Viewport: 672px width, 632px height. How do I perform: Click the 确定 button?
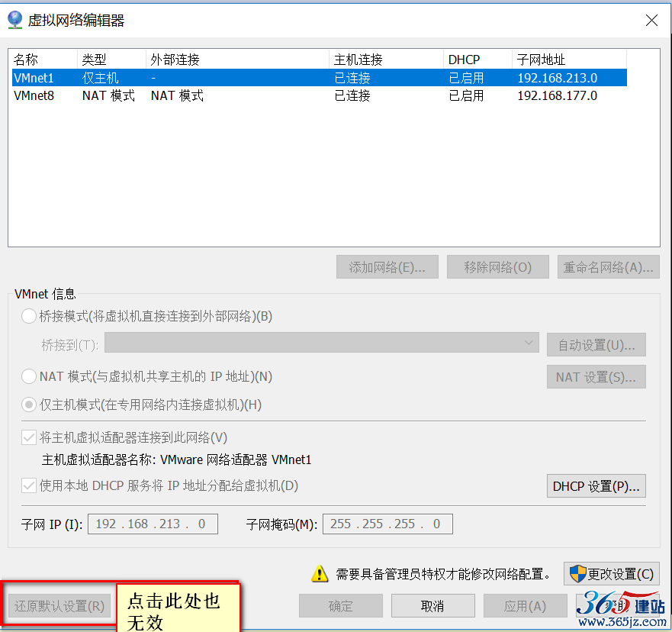(341, 606)
